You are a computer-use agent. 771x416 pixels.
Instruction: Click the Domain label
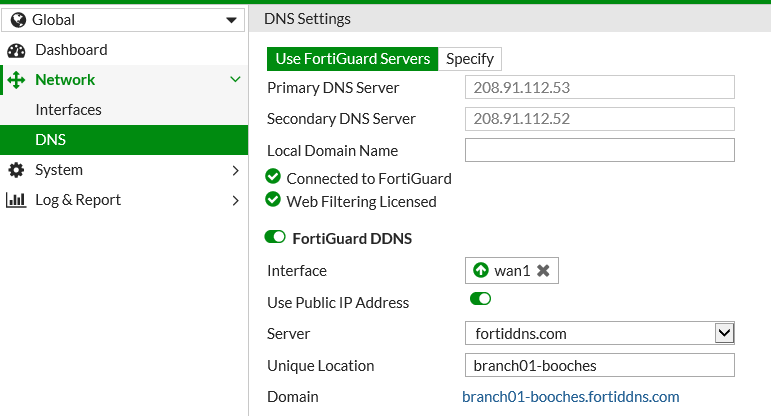click(293, 397)
